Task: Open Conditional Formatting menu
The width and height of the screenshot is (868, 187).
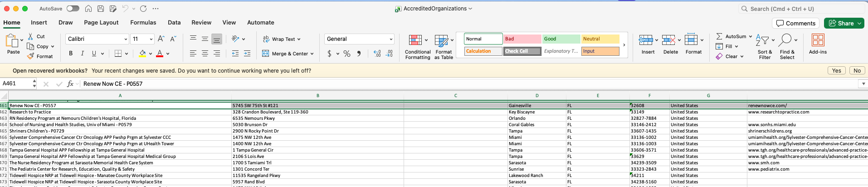Action: point(418,47)
